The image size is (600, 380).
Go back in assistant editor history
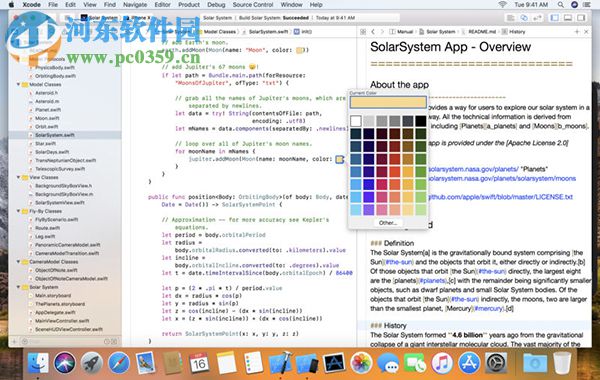[373, 32]
